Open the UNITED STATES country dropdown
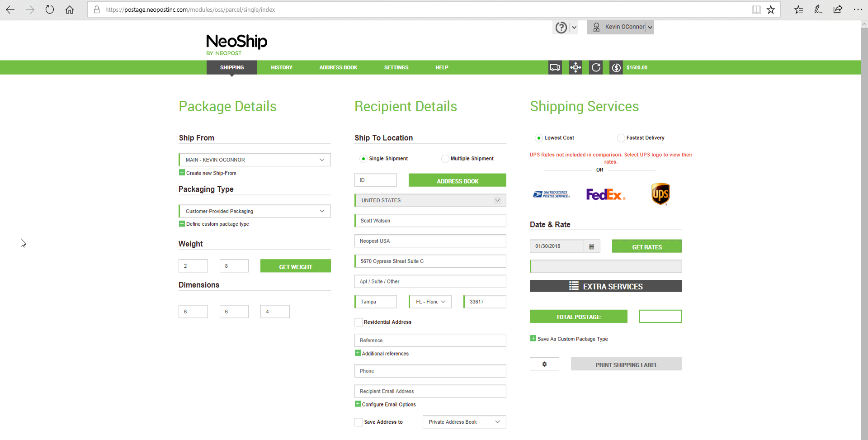This screenshot has height=440, width=868. click(x=430, y=200)
